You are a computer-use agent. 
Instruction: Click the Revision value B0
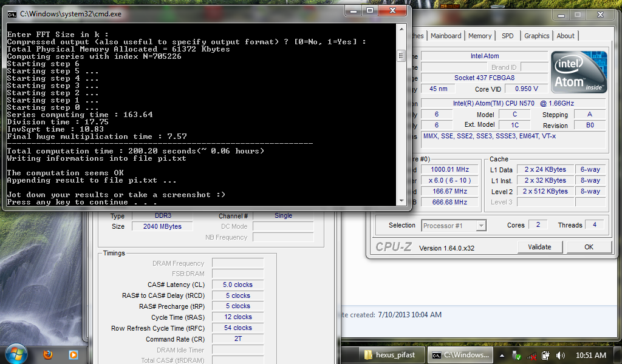coord(589,125)
